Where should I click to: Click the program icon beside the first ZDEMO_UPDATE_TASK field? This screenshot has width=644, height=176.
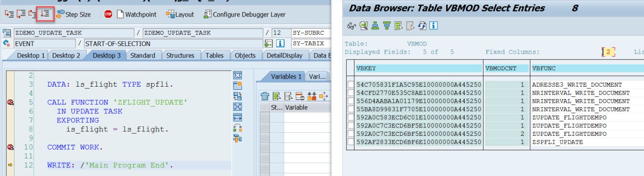pyautogui.click(x=7, y=33)
